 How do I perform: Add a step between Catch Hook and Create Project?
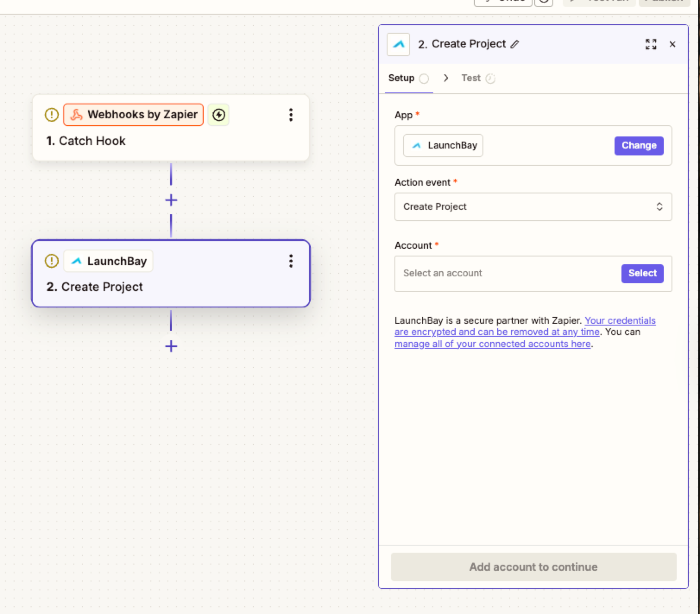pyautogui.click(x=171, y=200)
